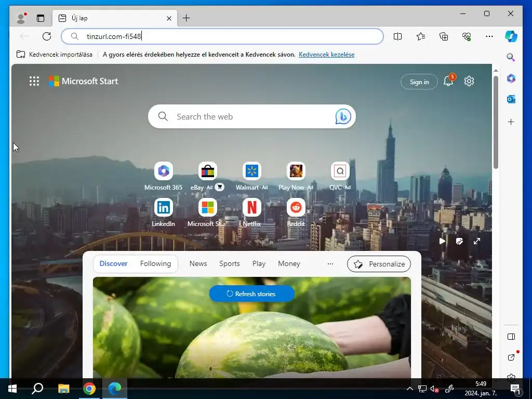This screenshot has height=399, width=532.
Task: Open Windows Start menu
Action: pos(12,389)
